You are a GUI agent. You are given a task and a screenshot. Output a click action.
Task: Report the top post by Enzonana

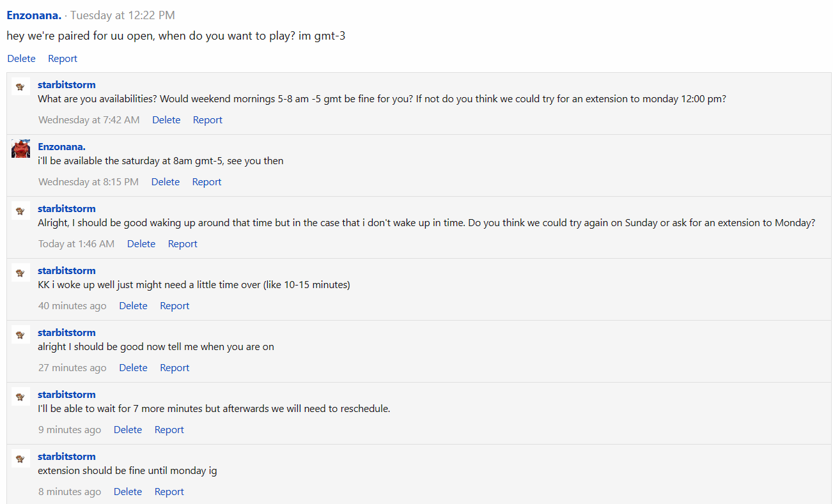(63, 59)
